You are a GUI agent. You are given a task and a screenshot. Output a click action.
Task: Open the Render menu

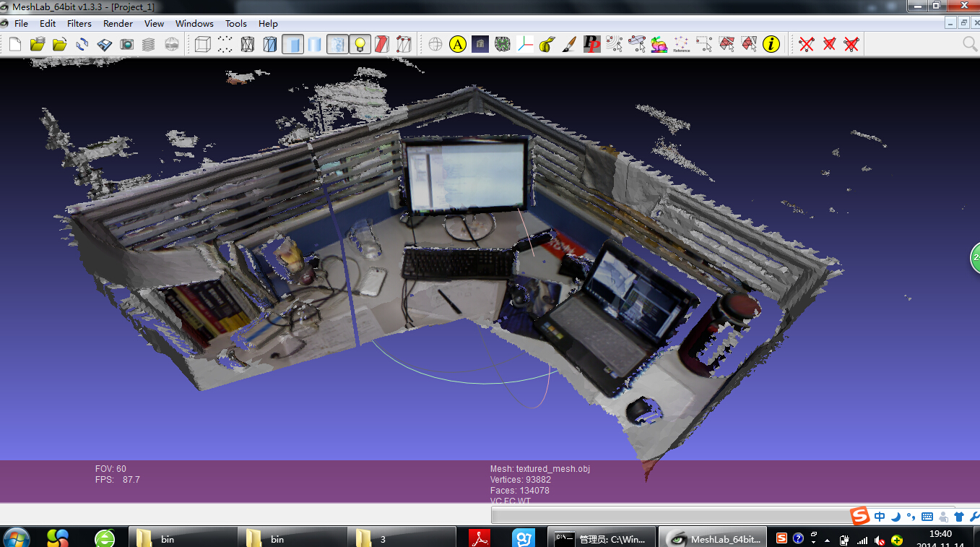click(x=118, y=23)
